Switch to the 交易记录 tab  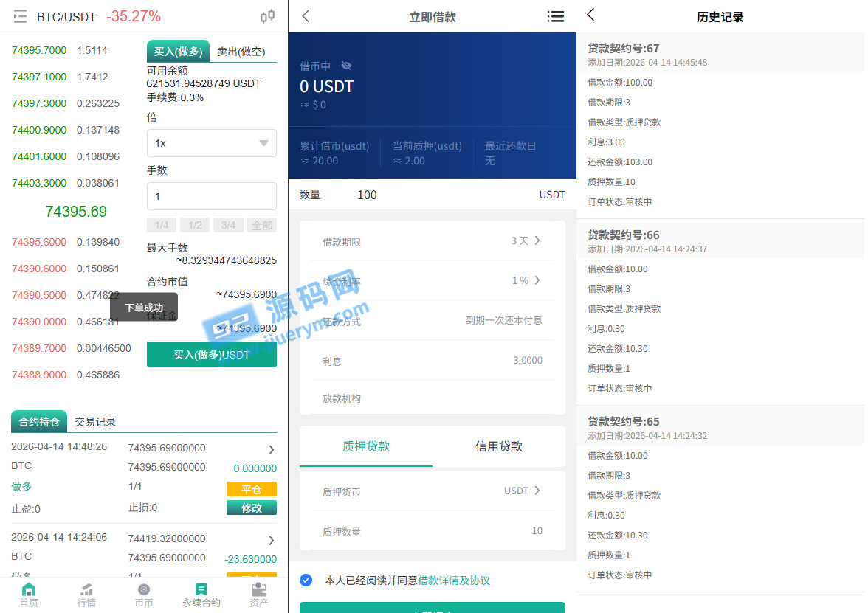point(95,422)
